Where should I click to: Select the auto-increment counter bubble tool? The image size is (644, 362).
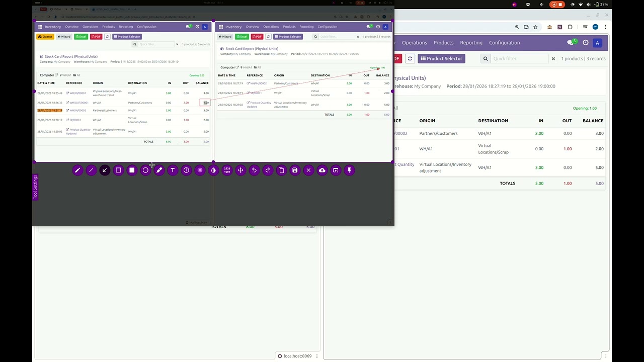tap(186, 170)
